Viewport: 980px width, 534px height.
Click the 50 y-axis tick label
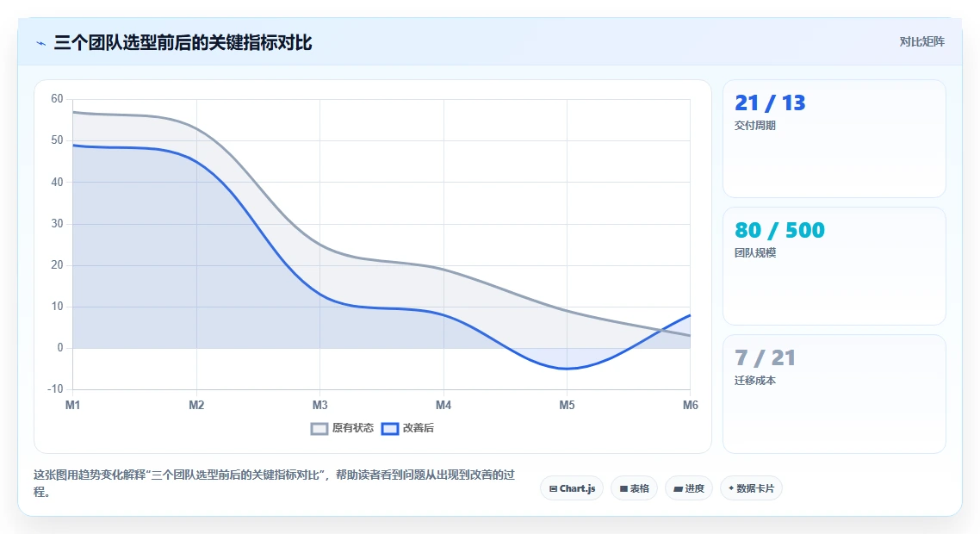[57, 140]
